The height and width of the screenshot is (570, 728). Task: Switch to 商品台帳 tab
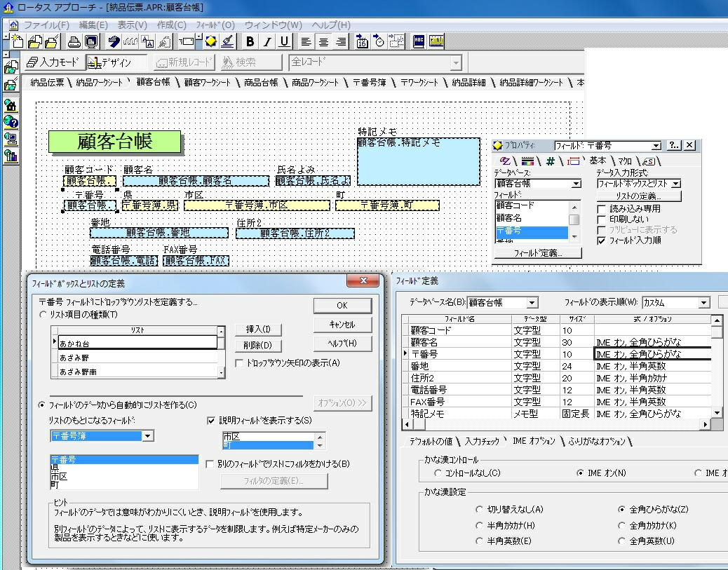tap(261, 83)
